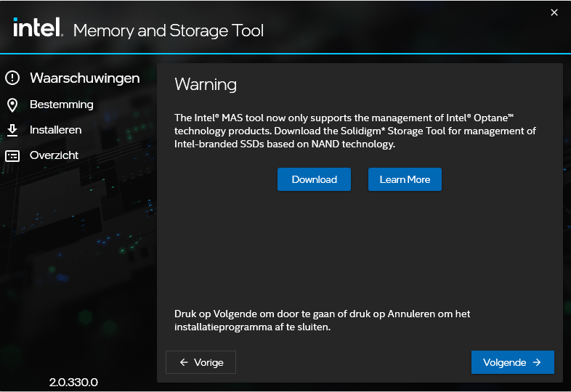
Task: Click the Waarschuwingen exclamation icon
Action: tap(12, 78)
